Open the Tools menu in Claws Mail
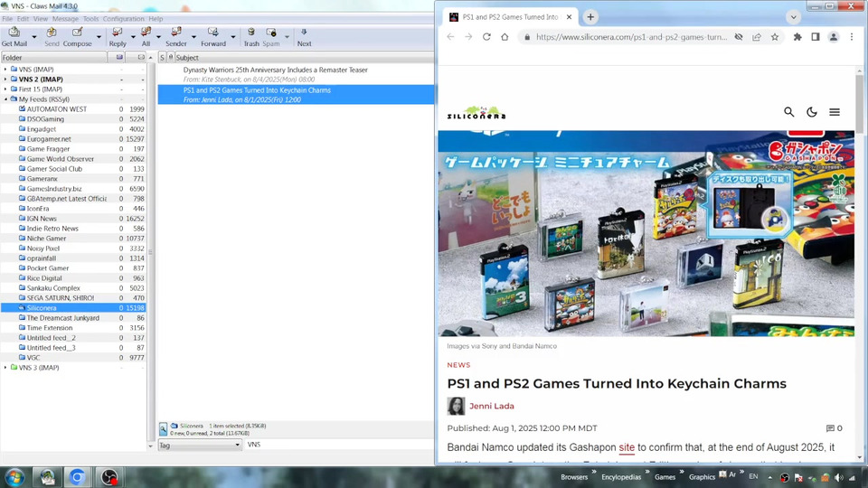 (x=90, y=19)
